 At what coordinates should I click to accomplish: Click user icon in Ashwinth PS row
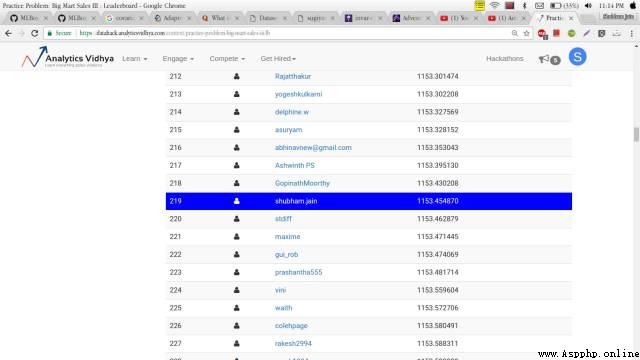tap(237, 165)
